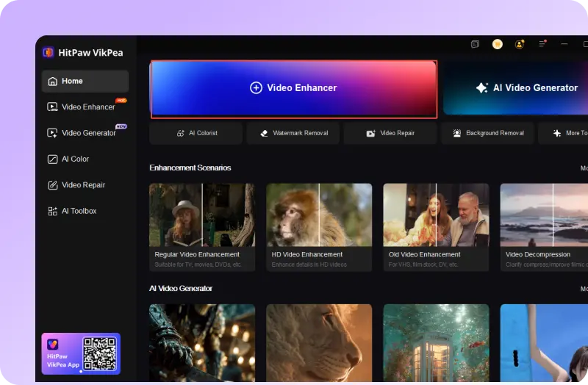Viewport: 588px width, 385px height.
Task: Click the Background Removal icon
Action: click(456, 133)
